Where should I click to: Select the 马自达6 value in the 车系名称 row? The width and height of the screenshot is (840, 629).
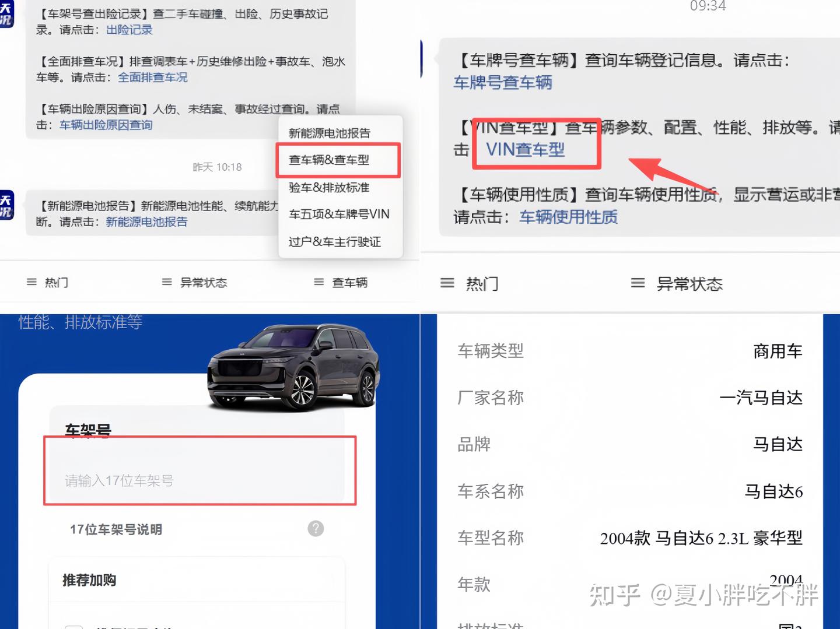(773, 491)
